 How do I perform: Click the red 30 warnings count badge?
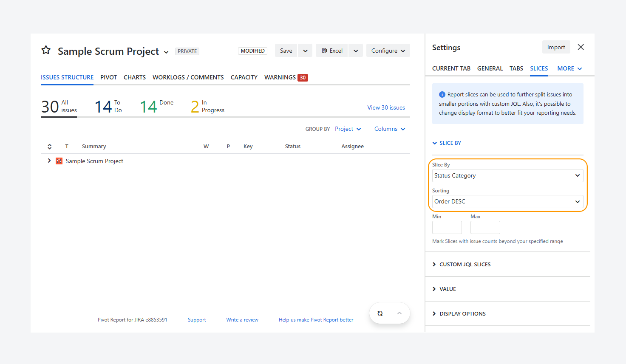tap(303, 78)
